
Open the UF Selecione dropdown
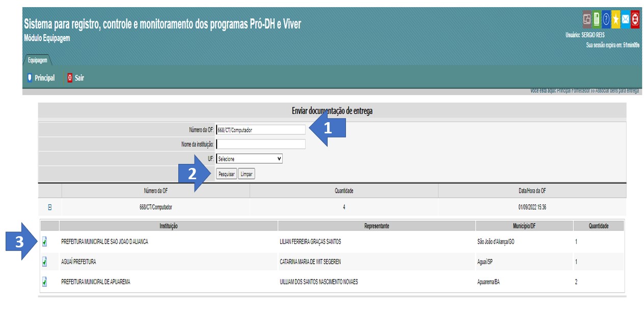click(249, 159)
